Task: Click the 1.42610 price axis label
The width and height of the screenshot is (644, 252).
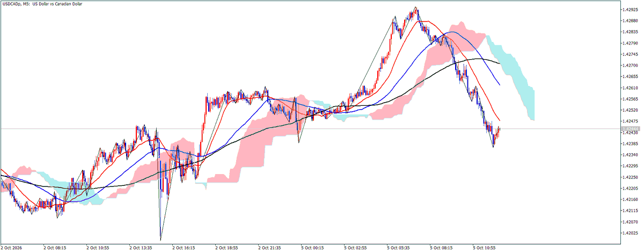Action: click(631, 88)
